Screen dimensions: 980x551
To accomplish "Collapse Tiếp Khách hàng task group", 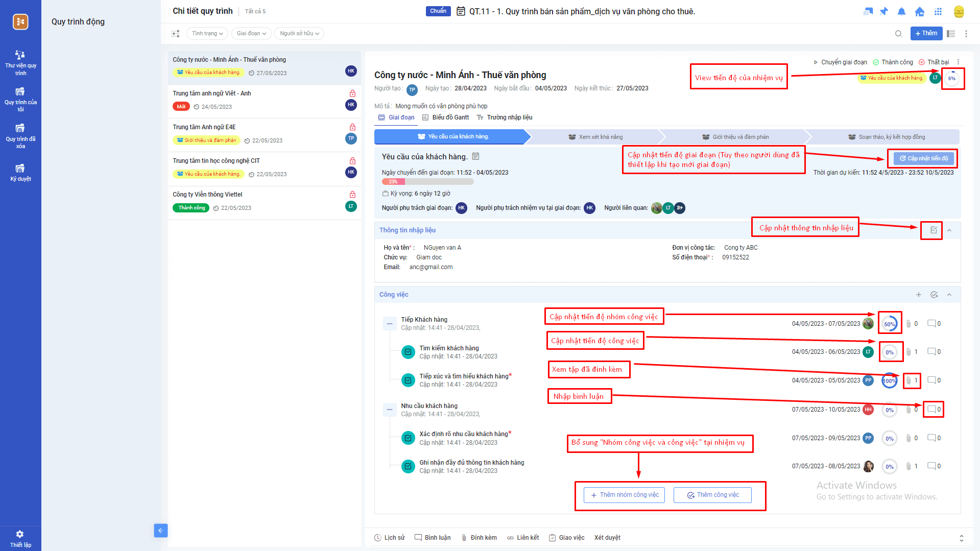I will coord(390,324).
